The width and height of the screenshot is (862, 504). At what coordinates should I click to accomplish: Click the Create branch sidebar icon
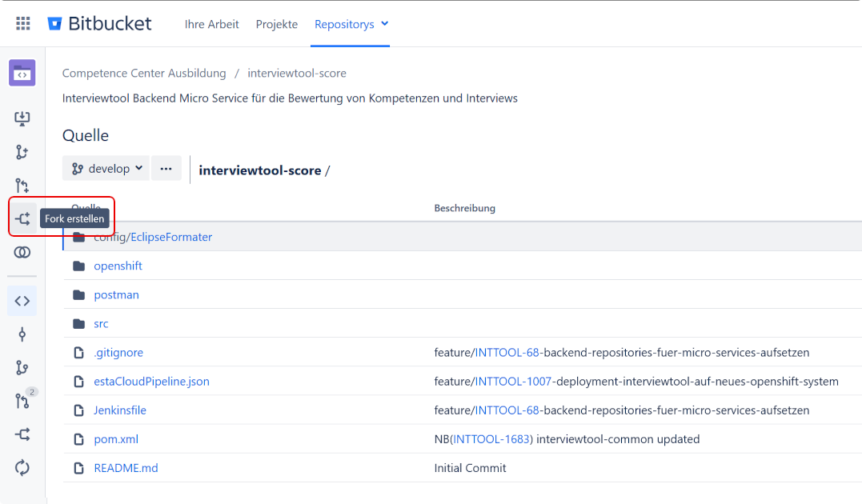(22, 152)
